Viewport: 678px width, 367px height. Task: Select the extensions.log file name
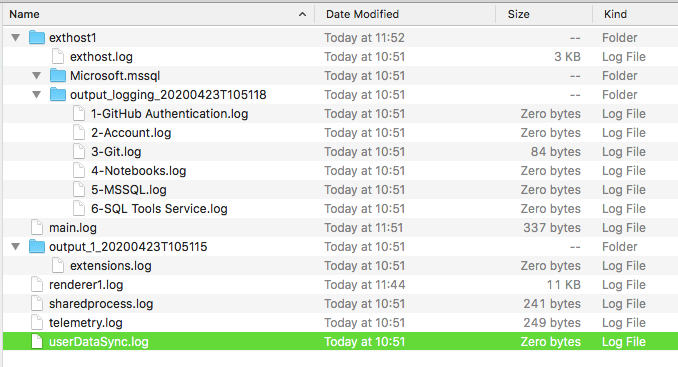pos(111,266)
